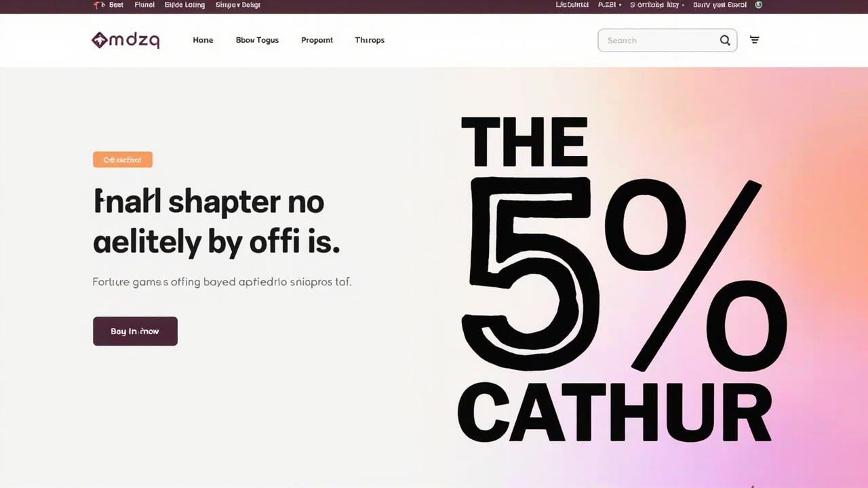Expand the third top-right dropdown with caret
Viewport: 868px width, 488px height.
pos(656,5)
